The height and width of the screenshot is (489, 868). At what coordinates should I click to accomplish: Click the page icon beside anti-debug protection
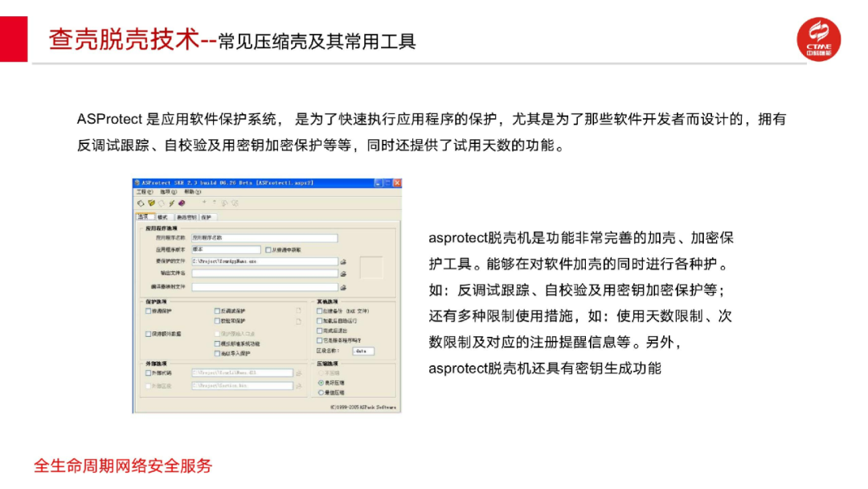pos(298,310)
